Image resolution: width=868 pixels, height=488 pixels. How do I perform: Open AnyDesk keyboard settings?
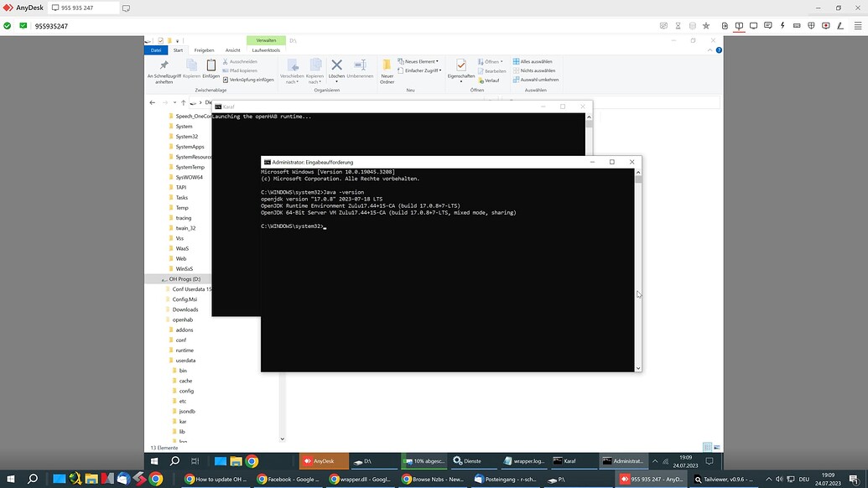pos(797,25)
